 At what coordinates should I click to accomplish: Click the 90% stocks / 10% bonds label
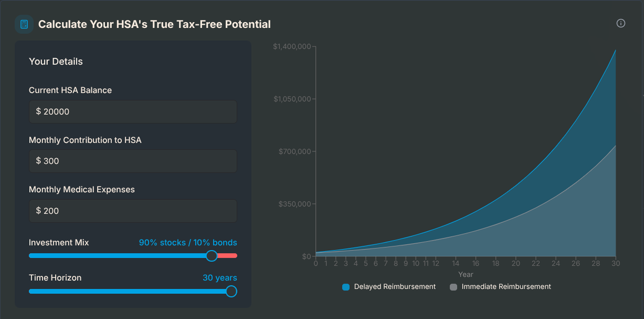tap(187, 242)
